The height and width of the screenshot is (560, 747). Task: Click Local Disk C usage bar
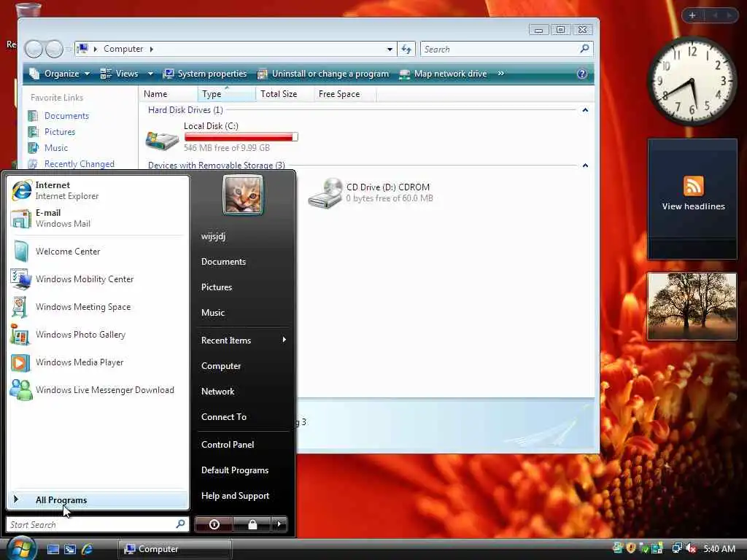[241, 137]
